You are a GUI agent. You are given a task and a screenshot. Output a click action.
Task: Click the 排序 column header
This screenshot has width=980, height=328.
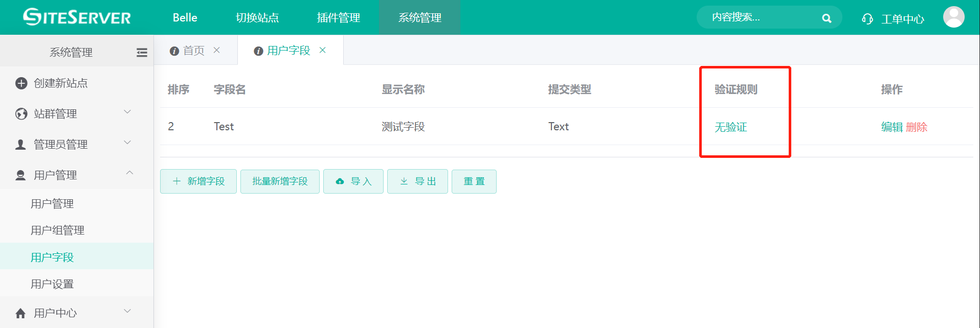[179, 89]
